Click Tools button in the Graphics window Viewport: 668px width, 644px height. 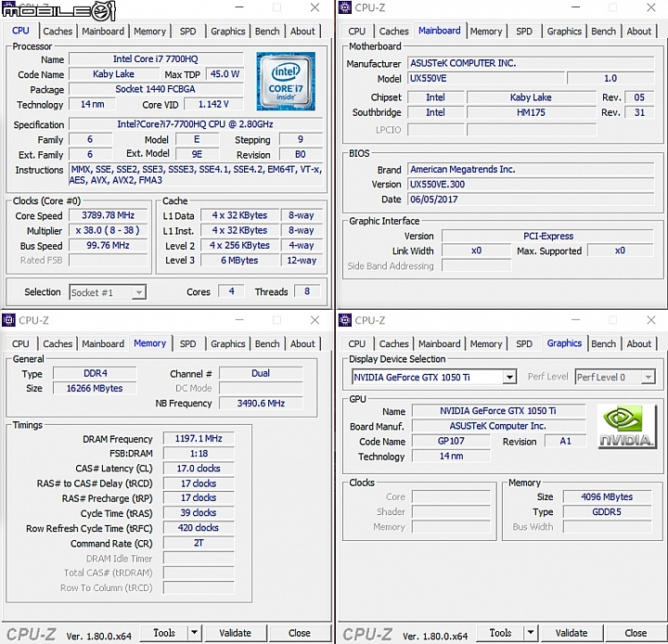(500, 633)
